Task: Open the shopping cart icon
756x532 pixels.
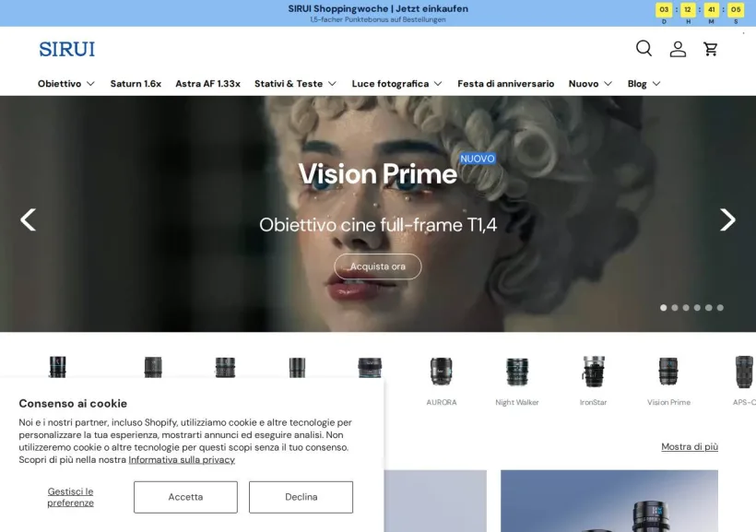Action: click(x=711, y=49)
